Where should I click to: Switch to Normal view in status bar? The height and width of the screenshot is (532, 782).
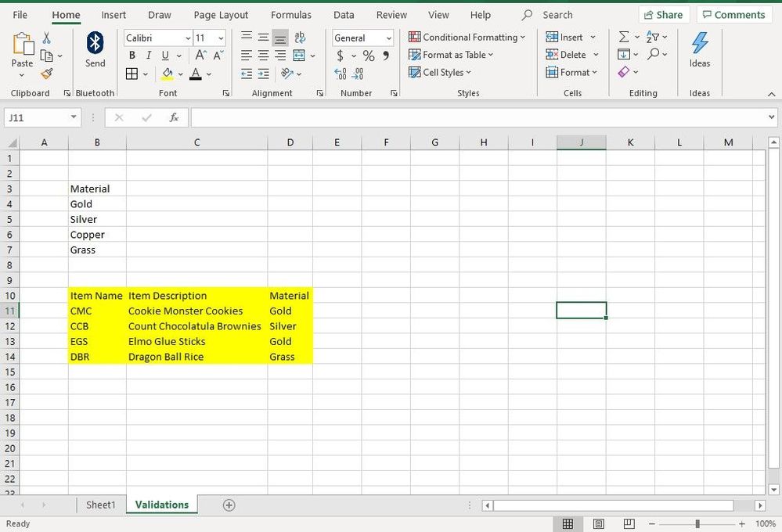point(568,523)
